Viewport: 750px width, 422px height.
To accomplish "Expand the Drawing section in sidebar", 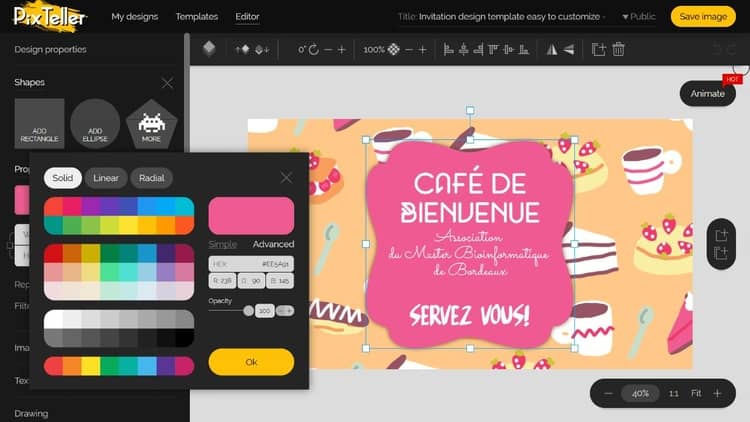I will (x=32, y=413).
